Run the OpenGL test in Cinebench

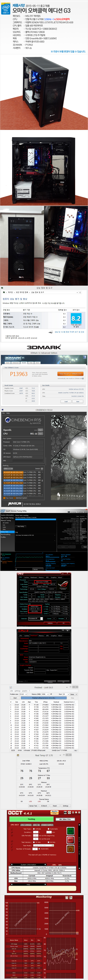40,430
